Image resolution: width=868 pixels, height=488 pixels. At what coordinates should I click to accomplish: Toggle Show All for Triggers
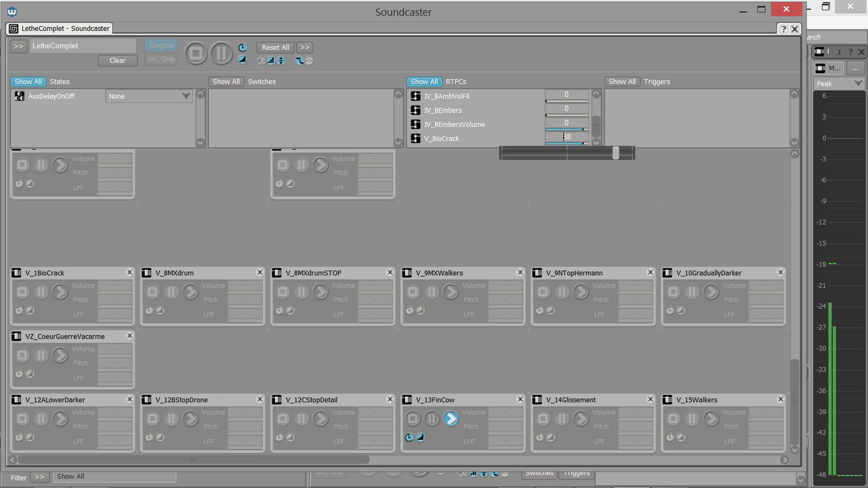(622, 82)
